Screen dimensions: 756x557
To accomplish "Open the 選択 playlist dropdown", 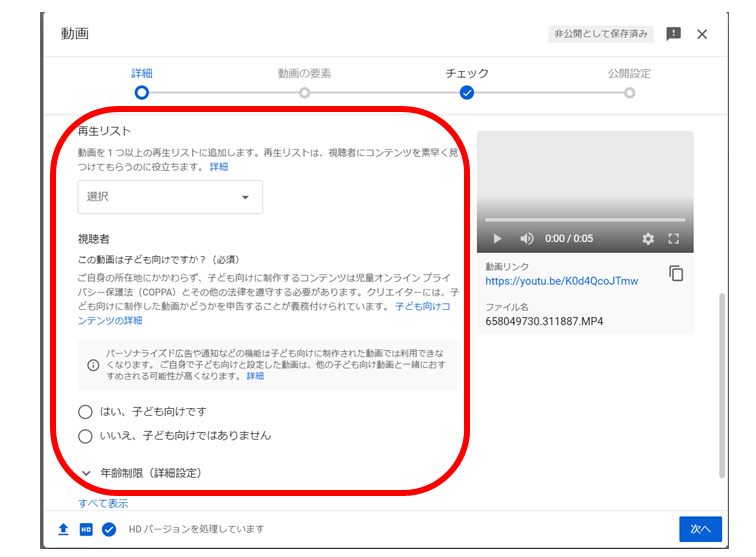I will click(x=170, y=197).
